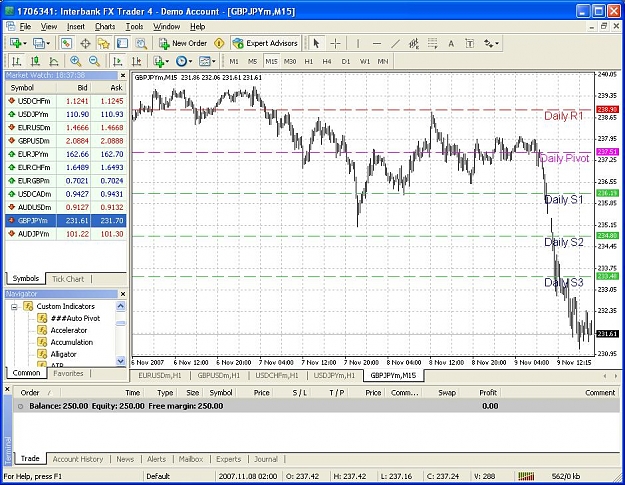Image resolution: width=625 pixels, height=485 pixels.
Task: Click the zoom out magnifier icon
Action: 94,61
